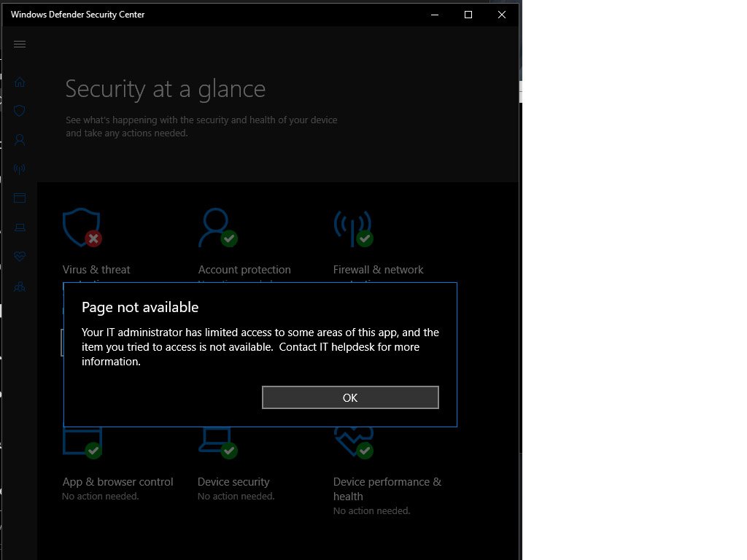Minimize the Windows Defender Security Center window
747x560 pixels.
[x=435, y=15]
